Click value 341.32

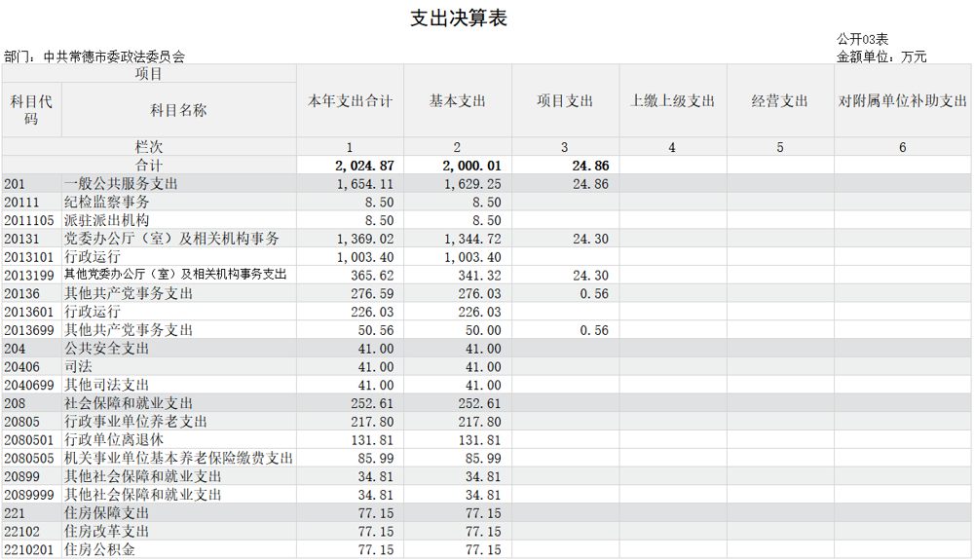tap(480, 276)
